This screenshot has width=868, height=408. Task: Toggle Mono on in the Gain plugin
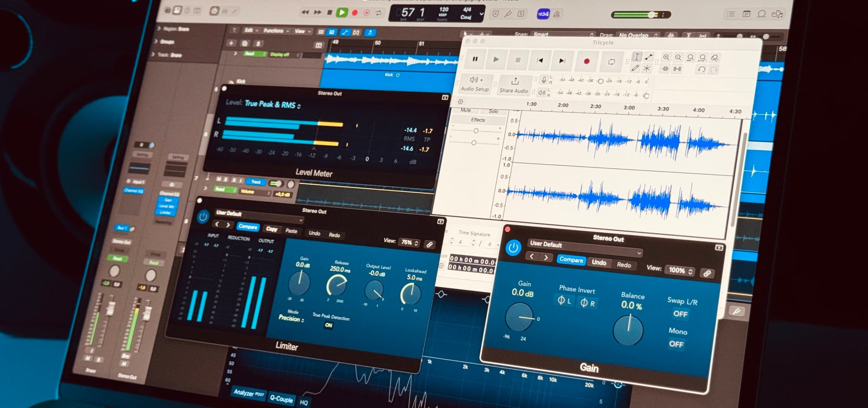coord(677,345)
